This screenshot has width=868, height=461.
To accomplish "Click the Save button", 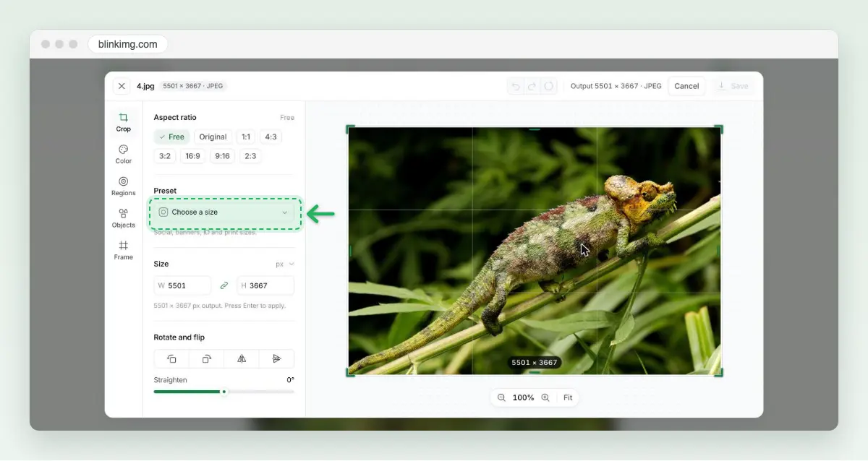I will tap(733, 86).
